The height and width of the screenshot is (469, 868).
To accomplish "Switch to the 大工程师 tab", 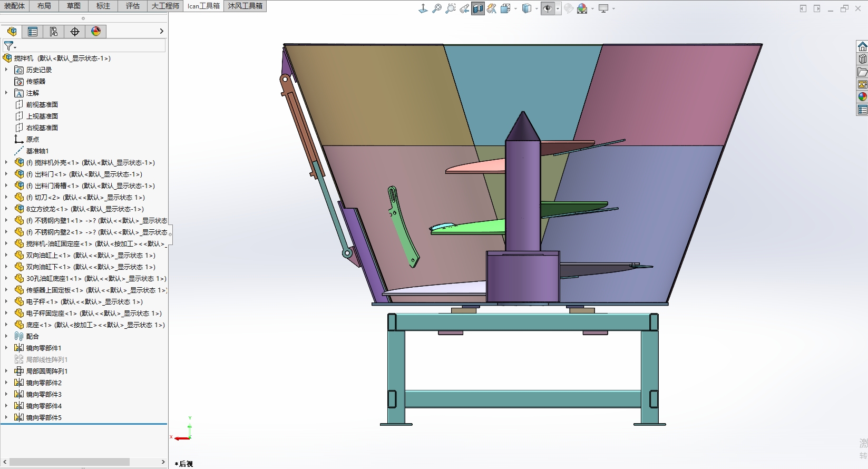I will point(165,6).
